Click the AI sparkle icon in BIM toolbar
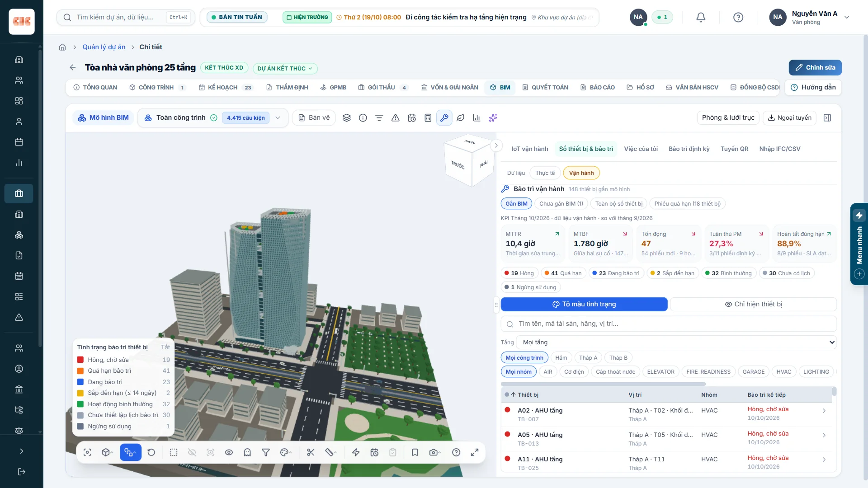The image size is (868, 488). (493, 118)
